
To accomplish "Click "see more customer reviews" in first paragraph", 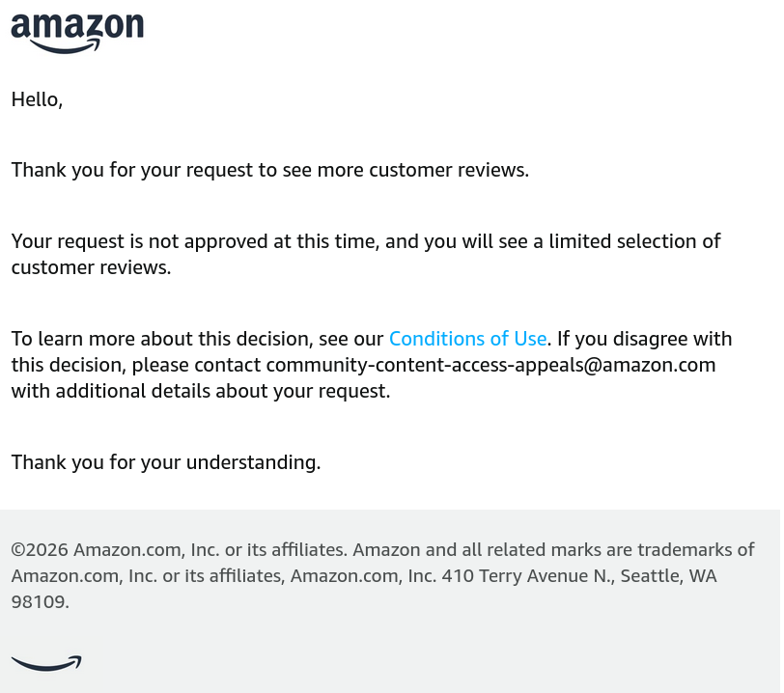I will point(406,171).
